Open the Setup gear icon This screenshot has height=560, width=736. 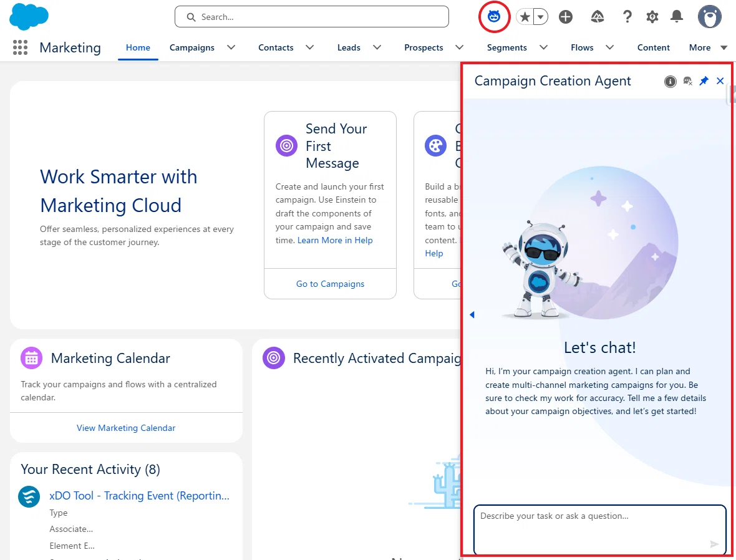[652, 17]
